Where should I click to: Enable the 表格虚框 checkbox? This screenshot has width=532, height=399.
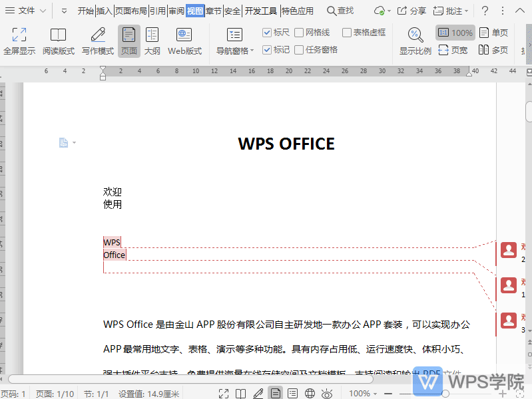click(346, 33)
